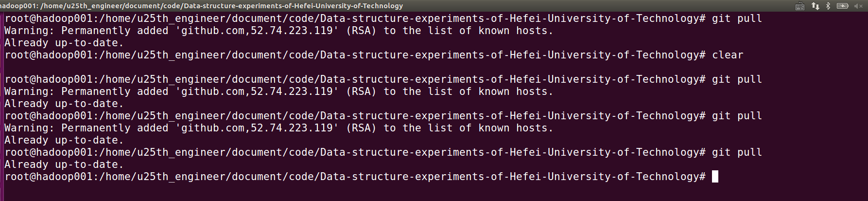Click the first 'Already up-to-date.' line
The width and height of the screenshot is (868, 201).
64,43
